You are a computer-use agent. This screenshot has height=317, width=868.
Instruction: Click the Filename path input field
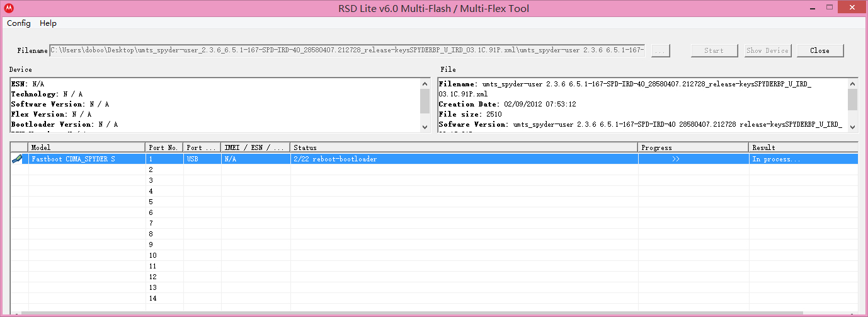347,50
